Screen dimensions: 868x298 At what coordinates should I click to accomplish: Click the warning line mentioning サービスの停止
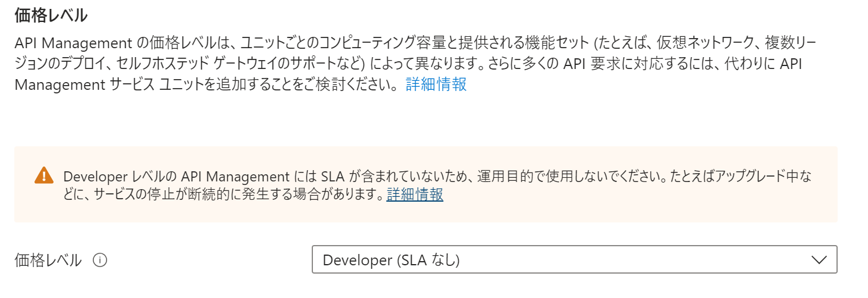221,195
